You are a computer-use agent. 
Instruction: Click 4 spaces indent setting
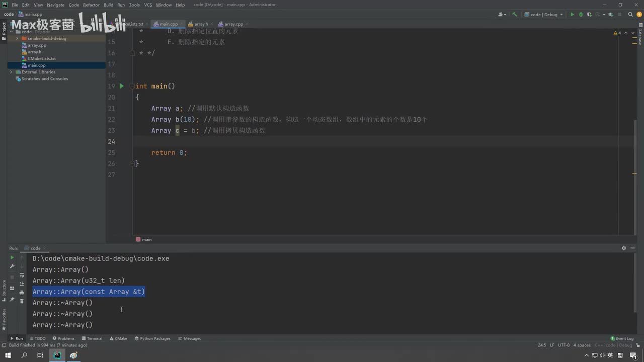(x=582, y=345)
